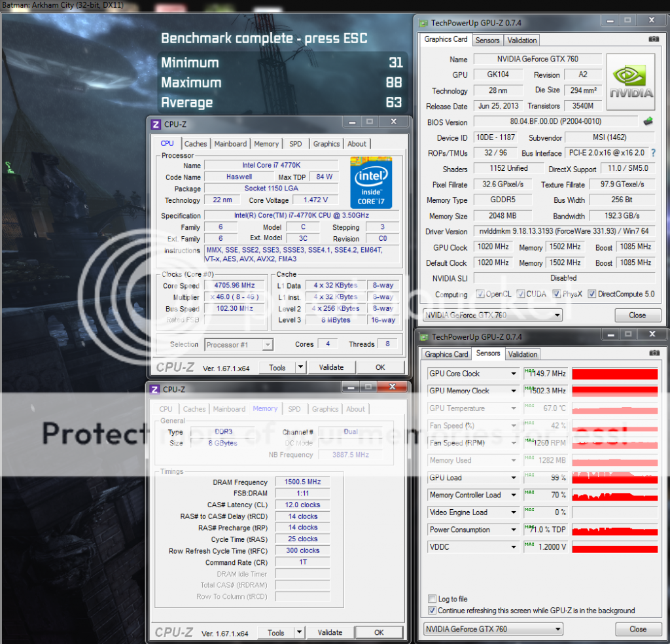Click the red GPU Temperature sensor graph
Image resolution: width=670 pixels, height=644 pixels.
[x=614, y=408]
